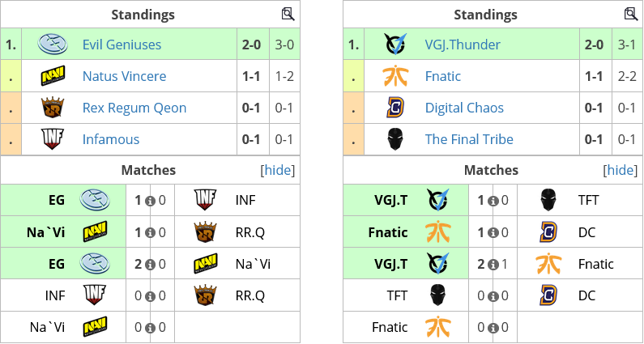Open match info icon for Na`Vi vs RR.Q
644x344 pixels.
(x=151, y=233)
